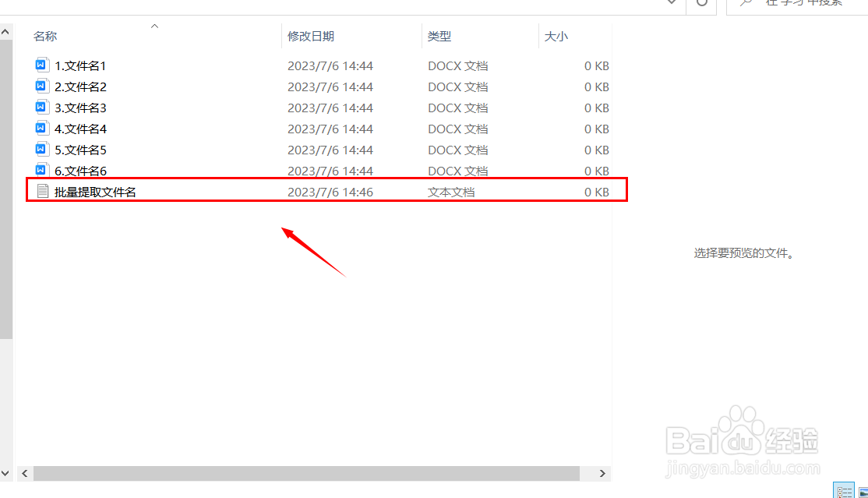
Task: Select file name 2.文件名2
Action: pyautogui.click(x=80, y=87)
